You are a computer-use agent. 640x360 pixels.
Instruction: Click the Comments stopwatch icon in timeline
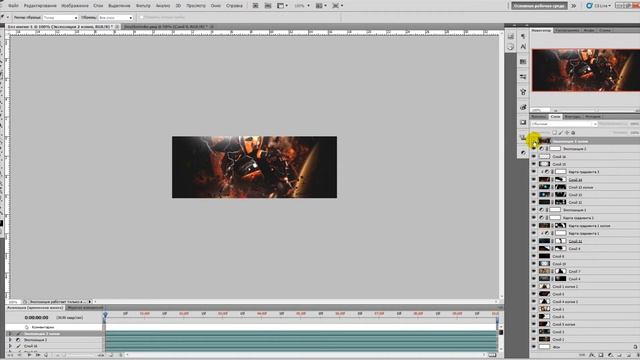pos(27,327)
